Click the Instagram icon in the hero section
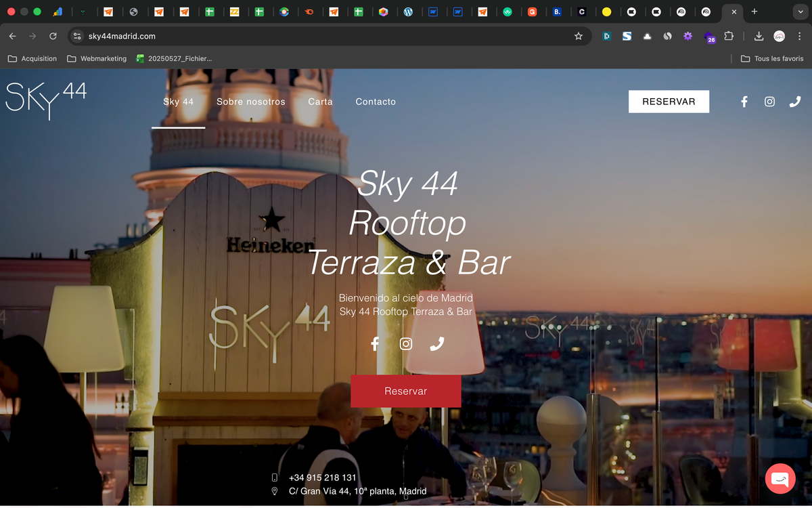Viewport: 812px width, 508px height. pyautogui.click(x=405, y=343)
